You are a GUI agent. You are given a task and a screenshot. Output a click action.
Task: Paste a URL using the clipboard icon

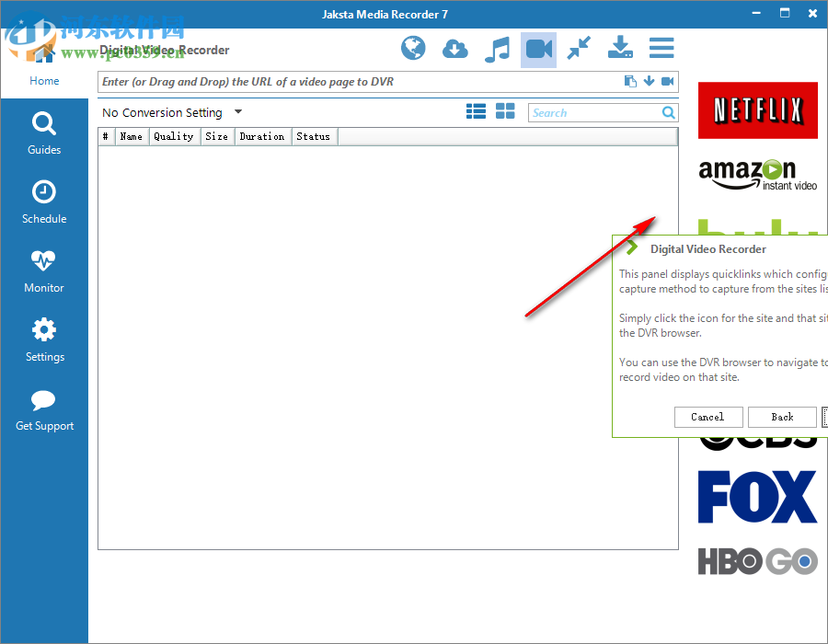click(629, 81)
